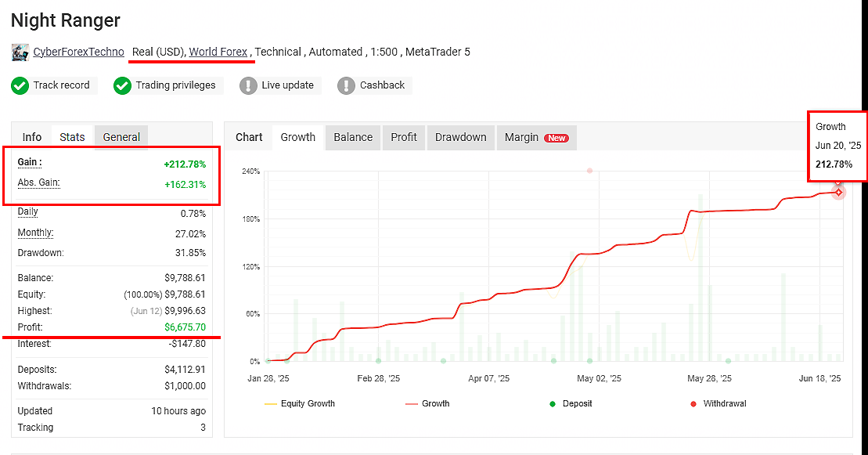Click the $6,675.70 profit value
Viewport: 868px width, 455px height.
click(185, 327)
